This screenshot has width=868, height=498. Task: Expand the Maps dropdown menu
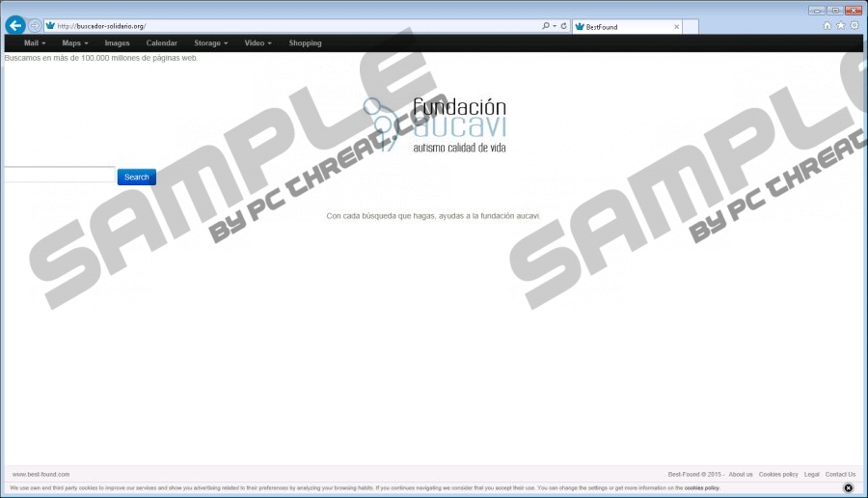pos(74,43)
